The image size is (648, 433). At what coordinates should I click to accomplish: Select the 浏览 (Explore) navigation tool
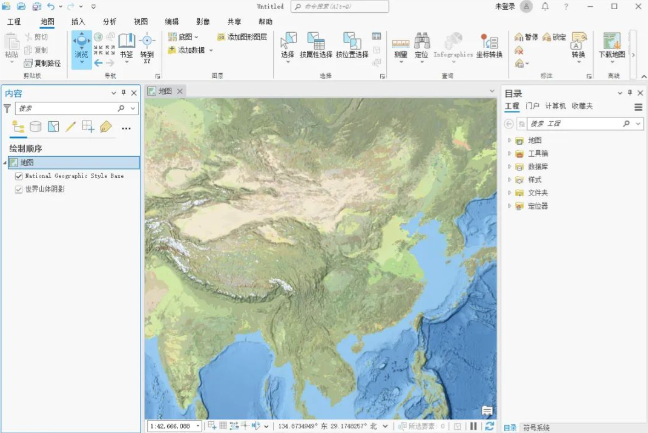pos(81,45)
